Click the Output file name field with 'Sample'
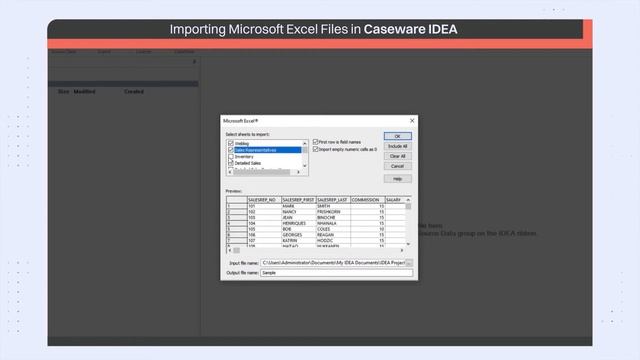 pyautogui.click(x=337, y=273)
